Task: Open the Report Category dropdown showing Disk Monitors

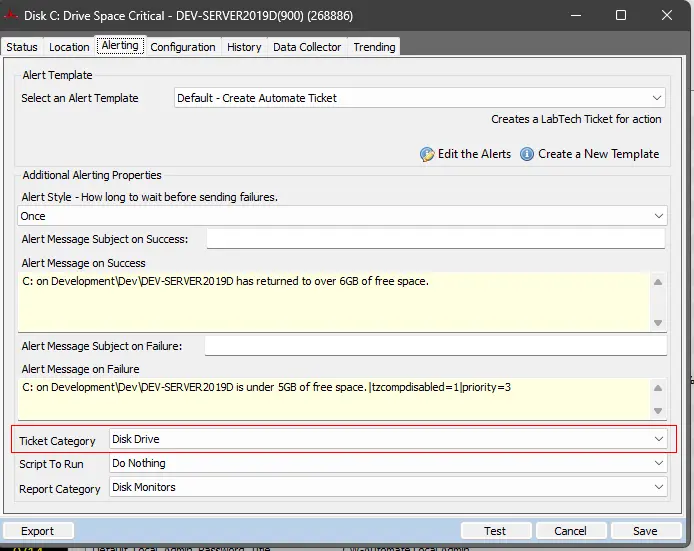Action: coord(388,487)
